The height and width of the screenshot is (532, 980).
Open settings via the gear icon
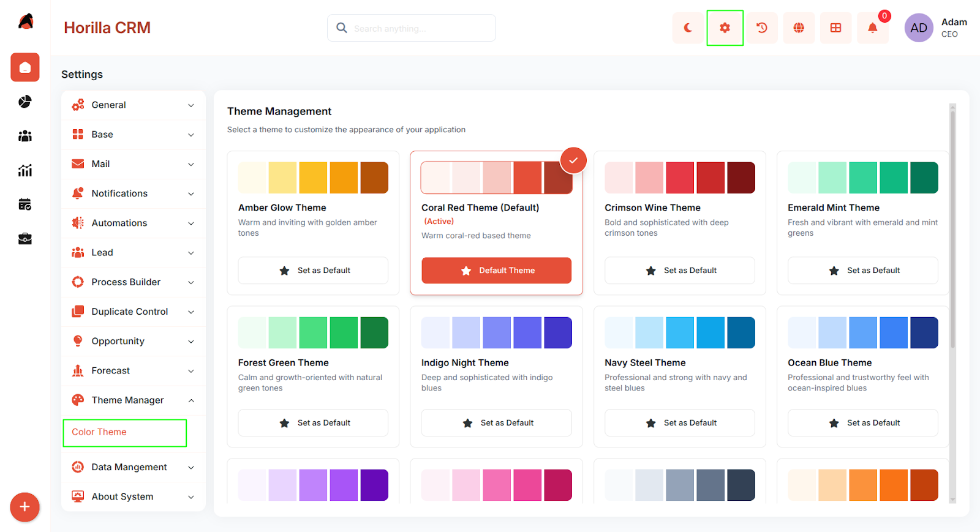[725, 28]
